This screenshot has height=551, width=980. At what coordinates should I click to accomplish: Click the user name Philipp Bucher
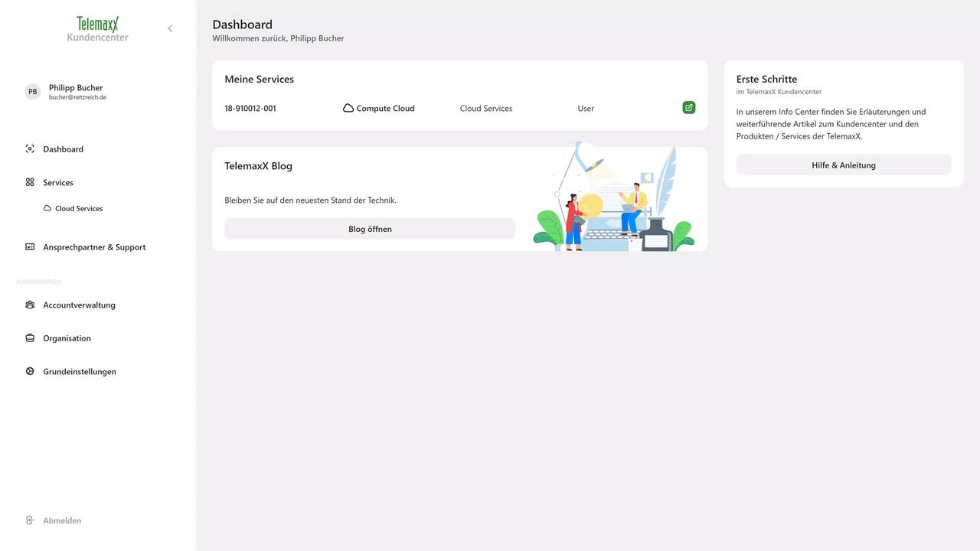pyautogui.click(x=76, y=88)
